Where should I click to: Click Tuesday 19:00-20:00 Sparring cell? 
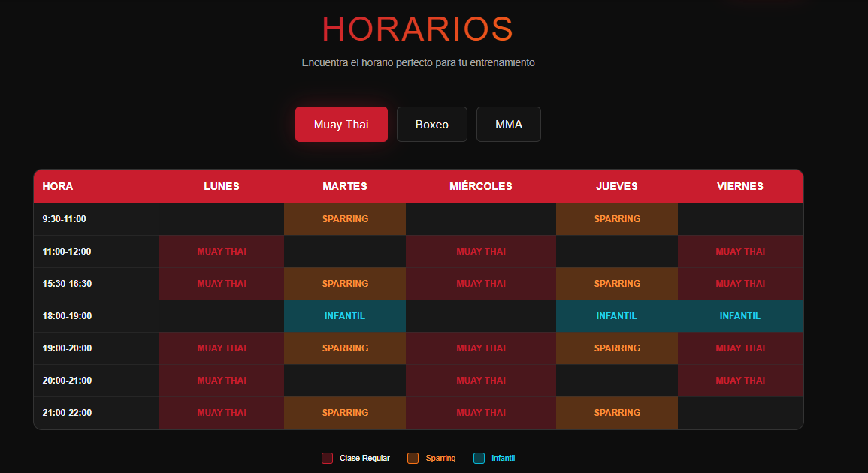(345, 348)
